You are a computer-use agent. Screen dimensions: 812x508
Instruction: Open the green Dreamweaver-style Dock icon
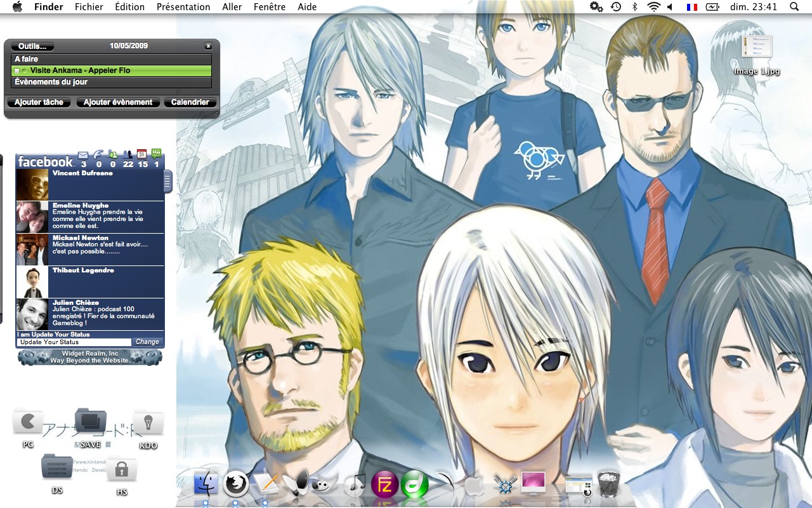point(414,485)
